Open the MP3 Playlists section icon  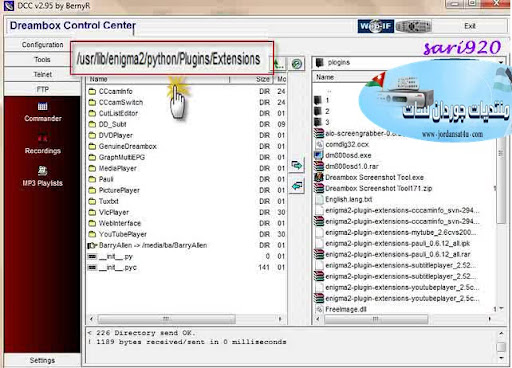point(42,171)
